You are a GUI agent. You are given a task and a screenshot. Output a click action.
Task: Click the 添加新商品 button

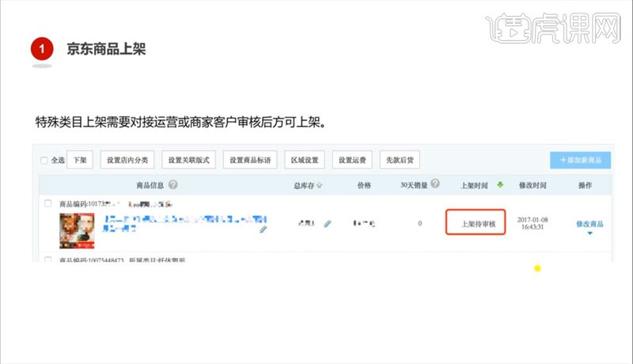tap(580, 160)
